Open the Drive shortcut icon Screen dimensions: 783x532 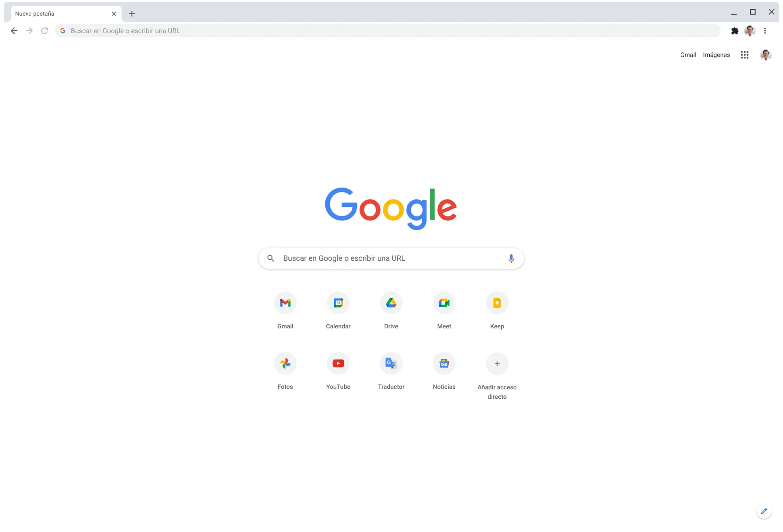(391, 303)
